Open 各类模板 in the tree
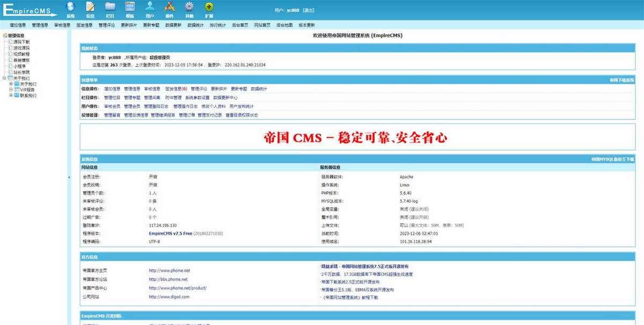 click(x=21, y=60)
